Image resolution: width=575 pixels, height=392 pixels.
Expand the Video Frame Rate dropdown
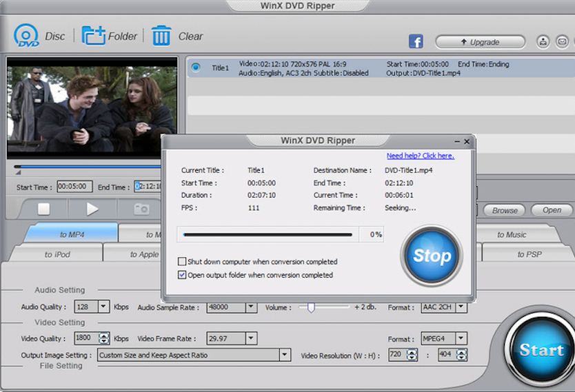pyautogui.click(x=251, y=338)
